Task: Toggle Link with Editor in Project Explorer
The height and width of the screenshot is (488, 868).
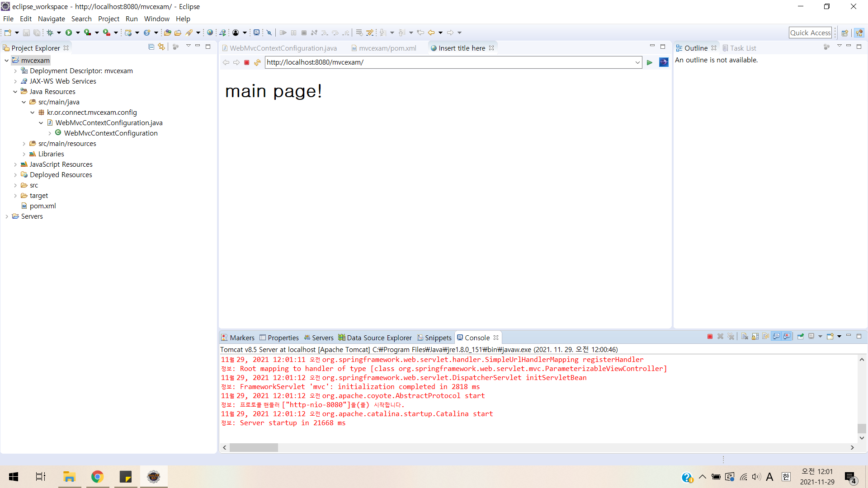Action: pos(161,47)
